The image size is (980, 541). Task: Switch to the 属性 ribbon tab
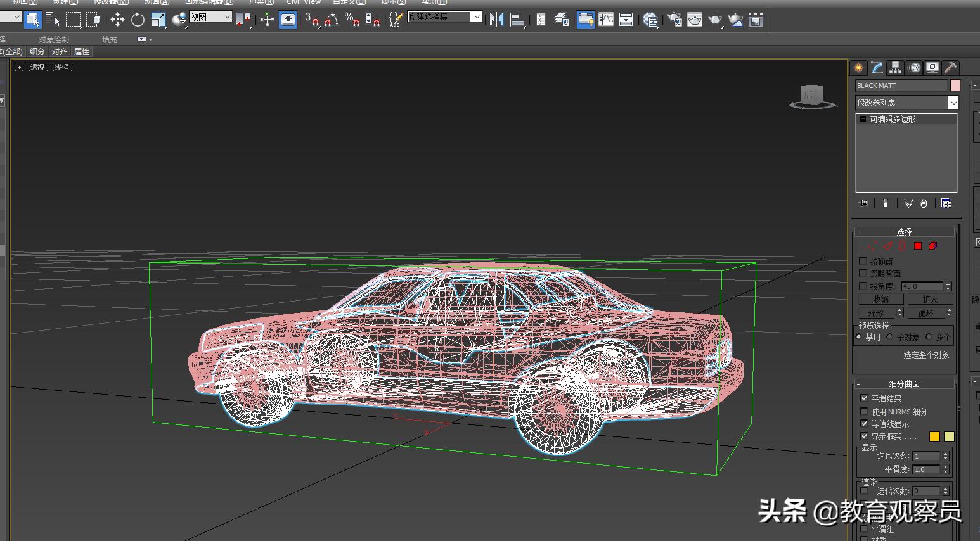(x=82, y=52)
